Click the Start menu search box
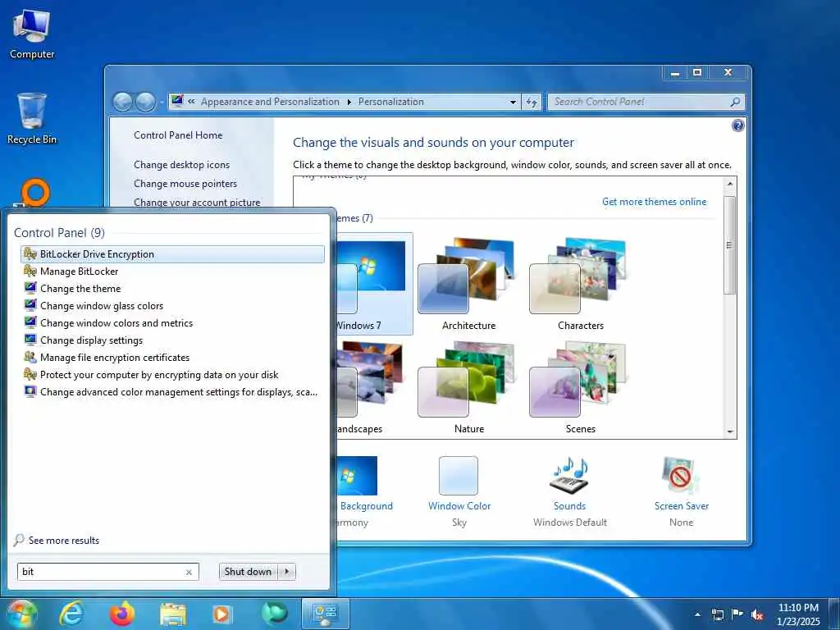This screenshot has height=630, width=840. click(107, 572)
